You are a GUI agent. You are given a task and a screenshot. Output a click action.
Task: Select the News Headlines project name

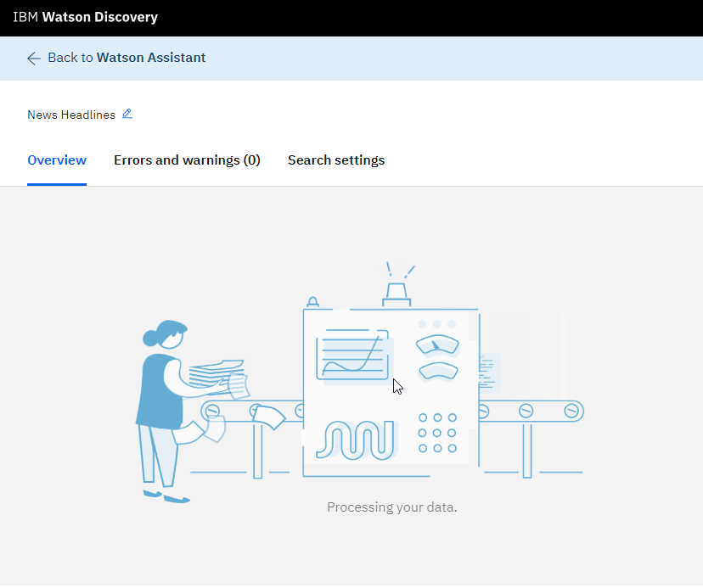click(x=71, y=115)
